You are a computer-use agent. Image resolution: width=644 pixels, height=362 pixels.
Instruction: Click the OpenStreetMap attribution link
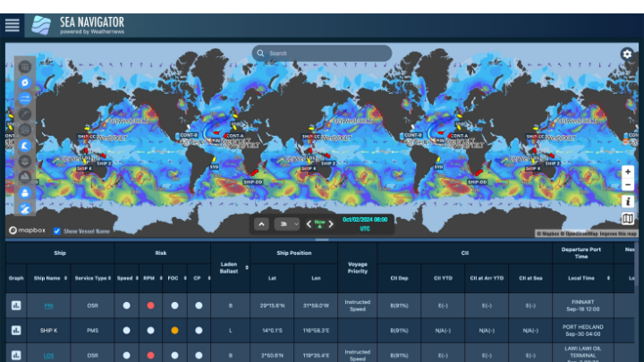click(x=581, y=233)
